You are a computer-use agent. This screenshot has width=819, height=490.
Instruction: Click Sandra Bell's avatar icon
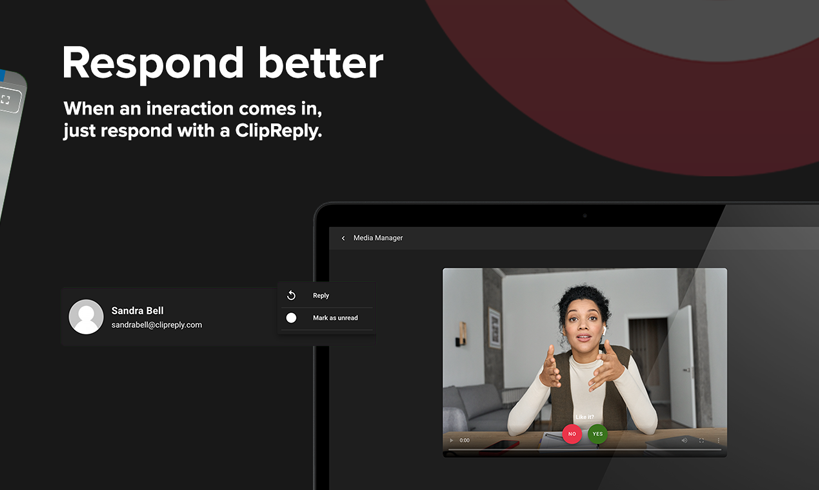(x=86, y=317)
